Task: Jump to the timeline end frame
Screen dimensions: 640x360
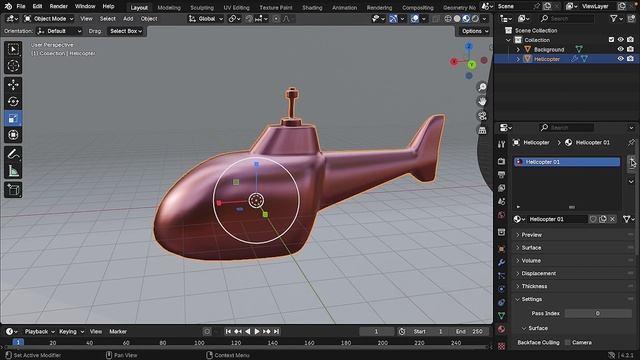Action: [276, 331]
